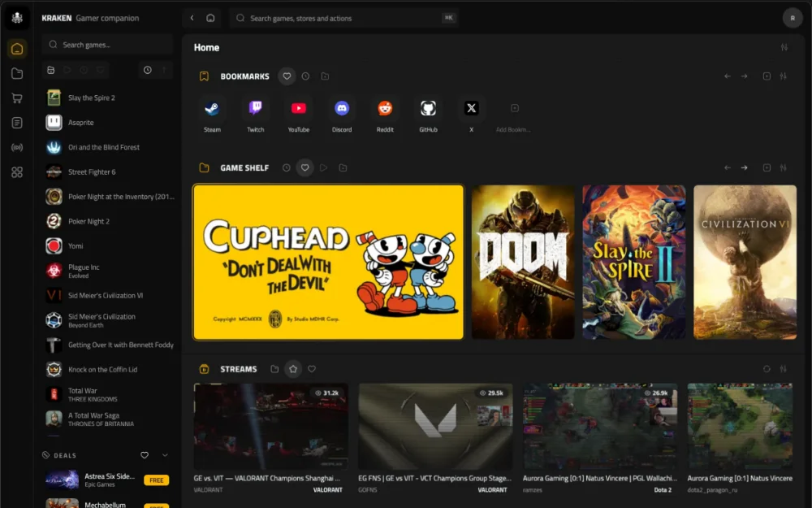Sort game list by recent clock
812x508 pixels.
[148, 70]
